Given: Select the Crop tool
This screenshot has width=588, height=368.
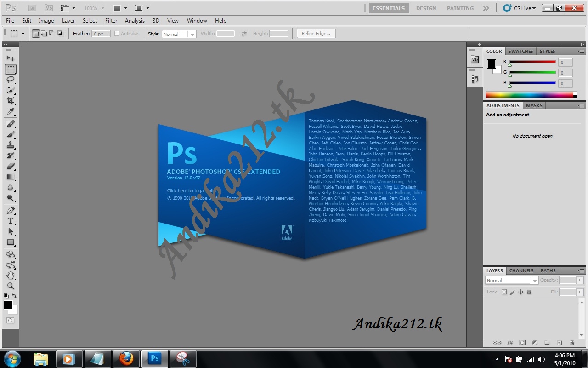Looking at the screenshot, I should tap(11, 101).
